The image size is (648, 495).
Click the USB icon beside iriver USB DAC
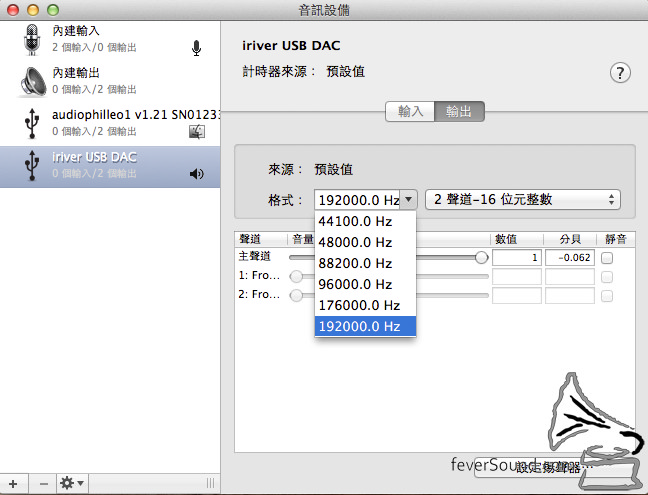(x=32, y=166)
